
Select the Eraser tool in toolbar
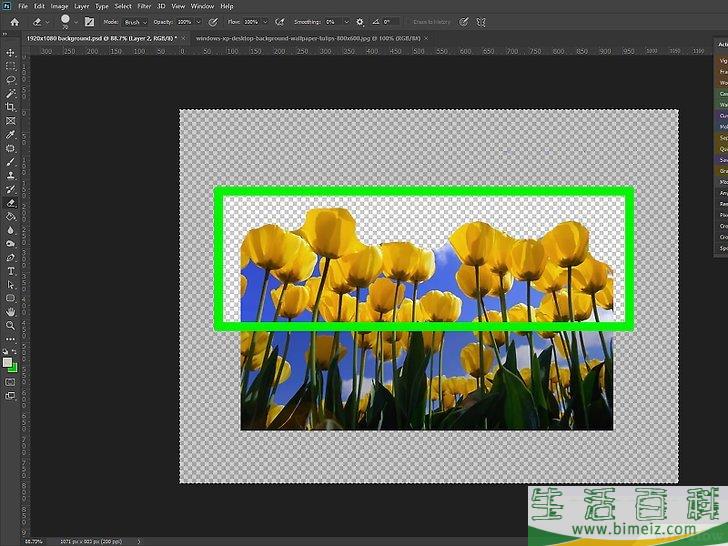point(10,203)
